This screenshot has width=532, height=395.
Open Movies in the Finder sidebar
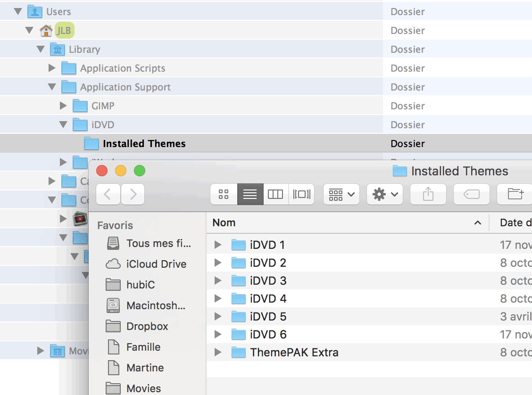(133, 388)
